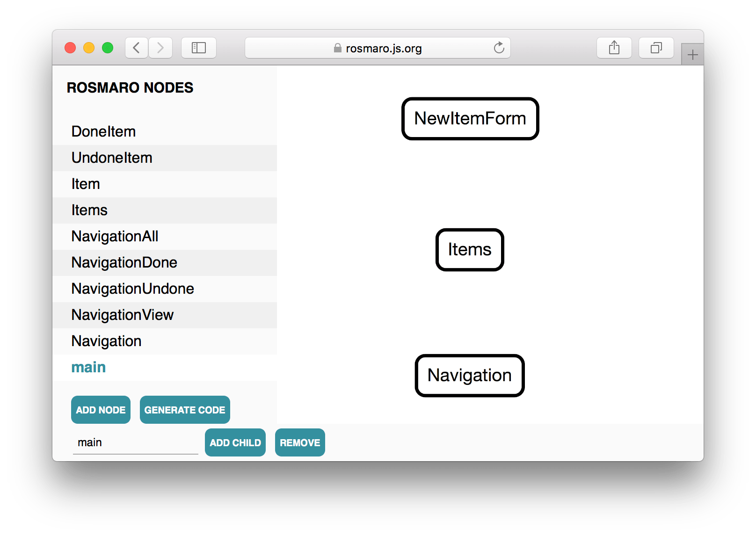
Task: Select the Navigation node in the sidebar list
Action: pyautogui.click(x=165, y=341)
